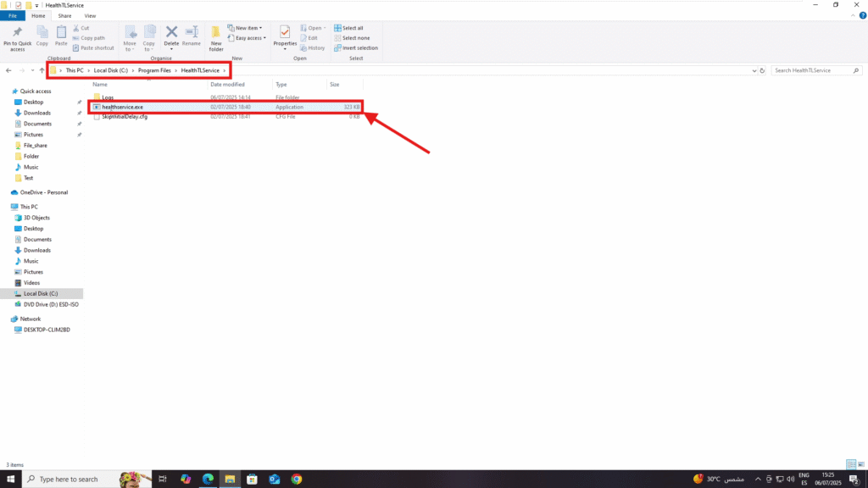This screenshot has height=488, width=868.
Task: Open Task View on the taskbar
Action: [x=163, y=480]
